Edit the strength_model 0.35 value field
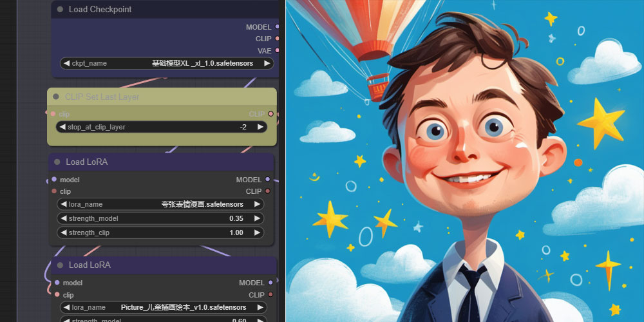The width and height of the screenshot is (644, 322). coord(160,218)
